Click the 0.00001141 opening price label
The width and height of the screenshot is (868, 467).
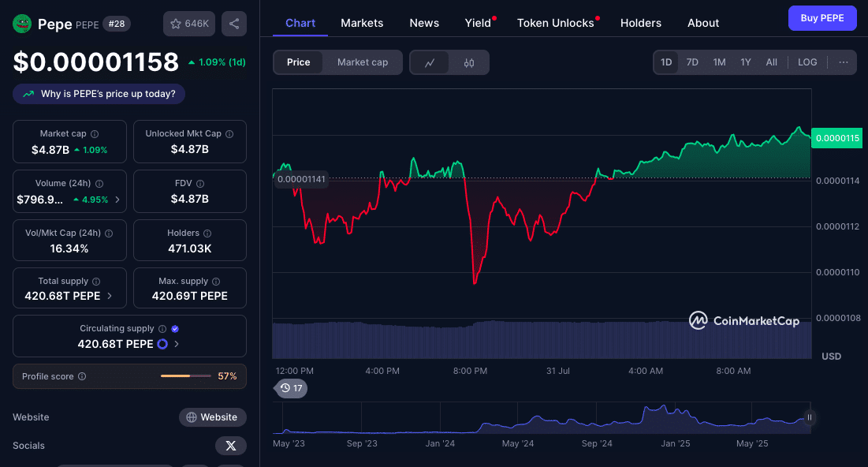coord(301,179)
